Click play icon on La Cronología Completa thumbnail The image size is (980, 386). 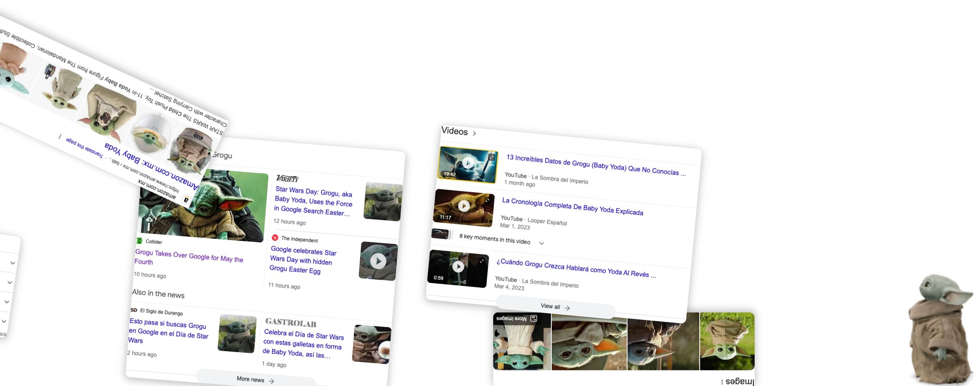tap(464, 206)
